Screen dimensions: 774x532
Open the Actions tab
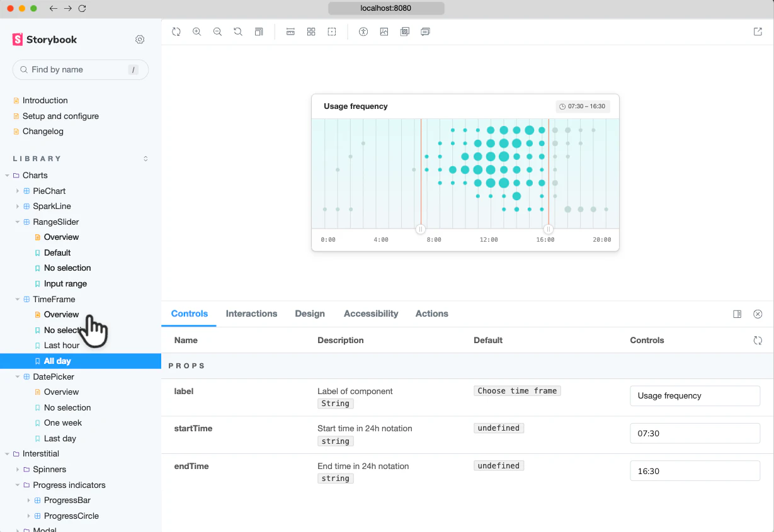[x=432, y=314]
